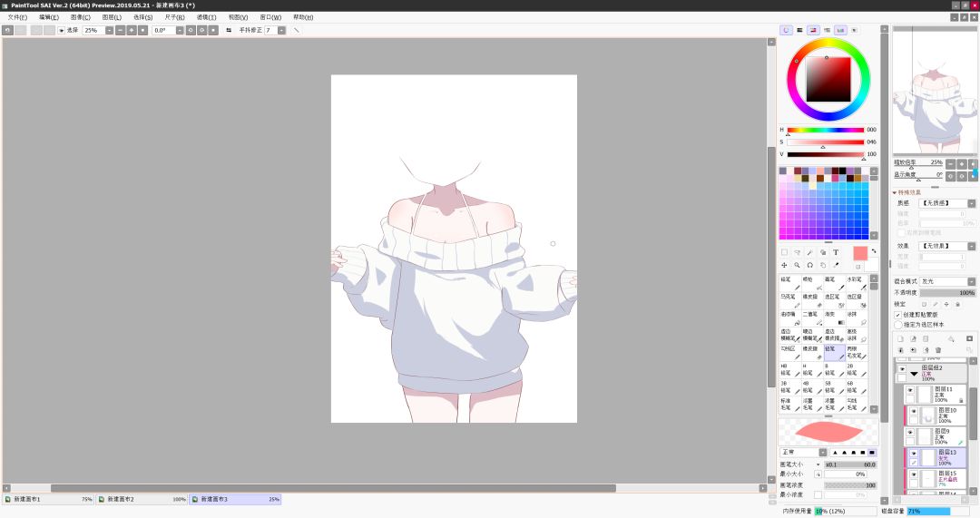This screenshot has width=980, height=518.
Task: Hide layer 图层10 via eye icon
Action: [x=914, y=412]
